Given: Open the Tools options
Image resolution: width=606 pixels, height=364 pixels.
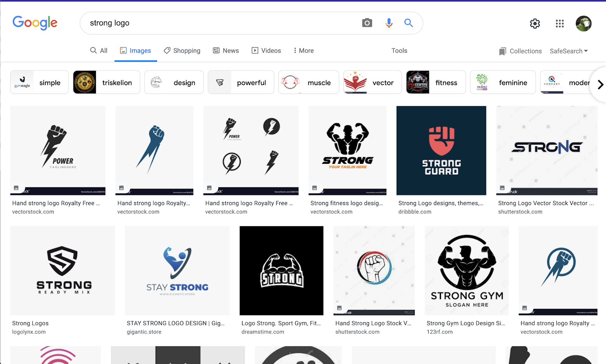Looking at the screenshot, I should [x=399, y=51].
